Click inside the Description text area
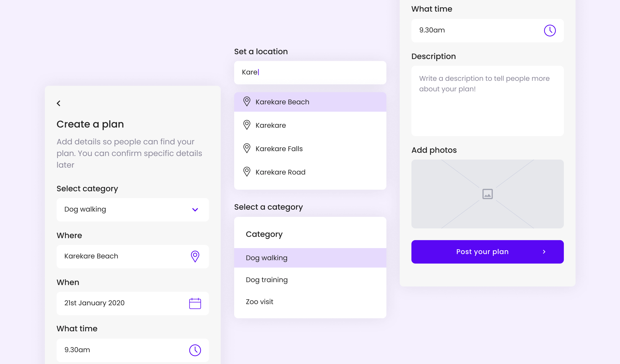Screen dimensions: 620x364 487,101
